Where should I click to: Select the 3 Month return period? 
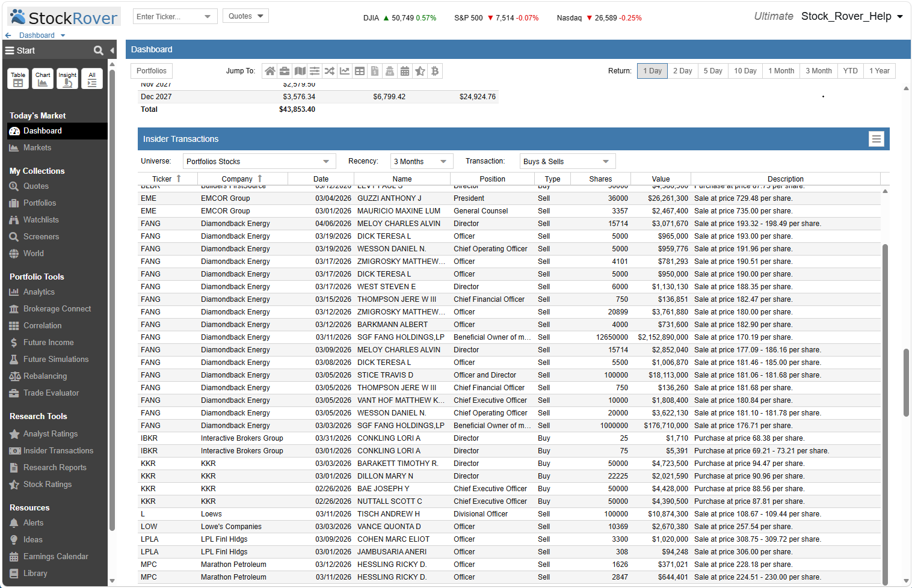[x=818, y=71]
